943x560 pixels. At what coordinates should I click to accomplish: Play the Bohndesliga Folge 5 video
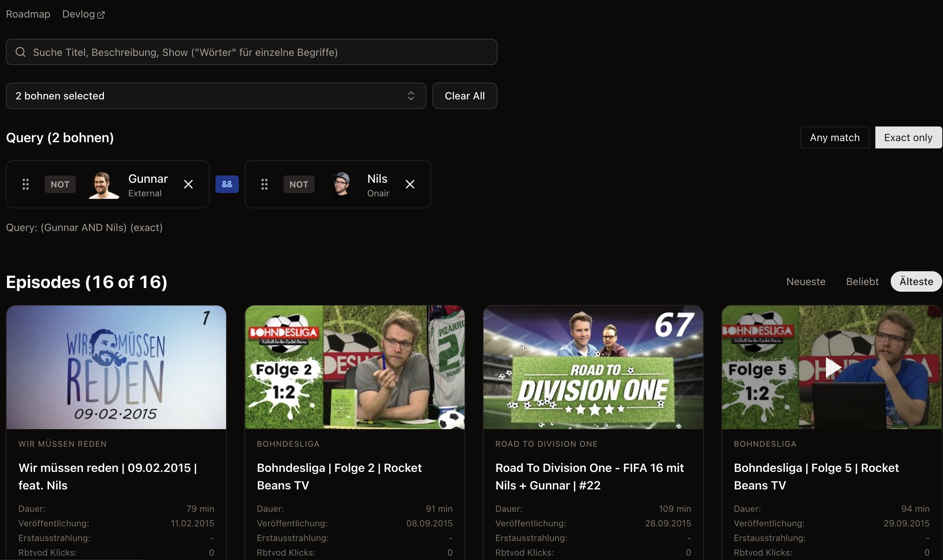[x=832, y=367]
